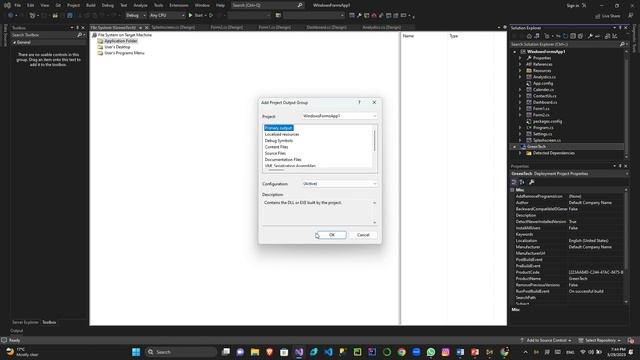Viewport: 640px width, 360px height.
Task: Expand the Properties node in Solution Explorer
Action: click(x=520, y=58)
